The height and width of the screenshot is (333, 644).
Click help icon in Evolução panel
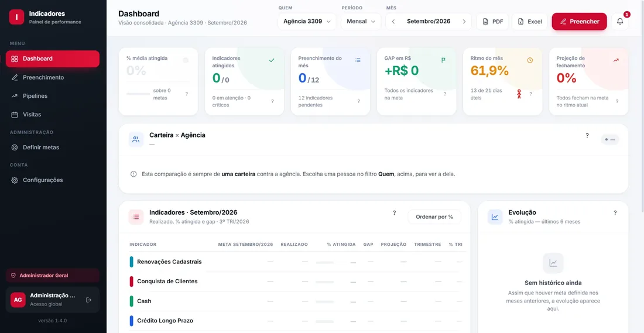coord(615,212)
